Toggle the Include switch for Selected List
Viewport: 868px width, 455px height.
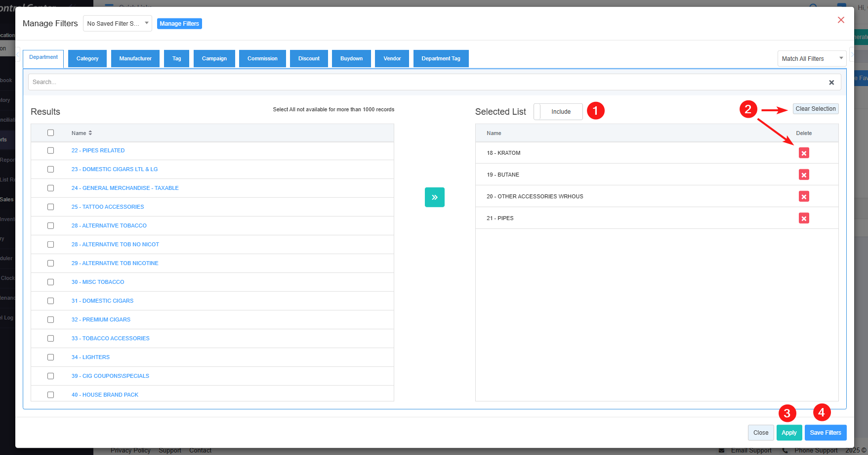coord(558,112)
